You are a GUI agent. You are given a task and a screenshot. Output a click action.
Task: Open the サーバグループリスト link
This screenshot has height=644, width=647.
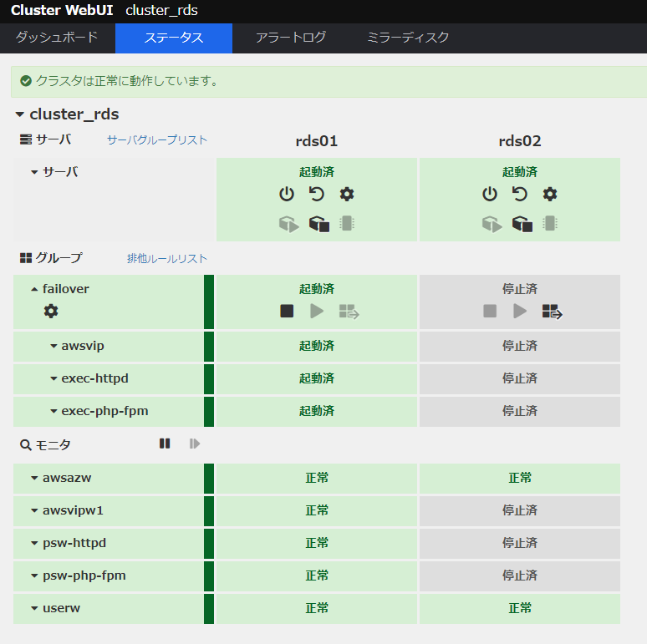click(156, 140)
